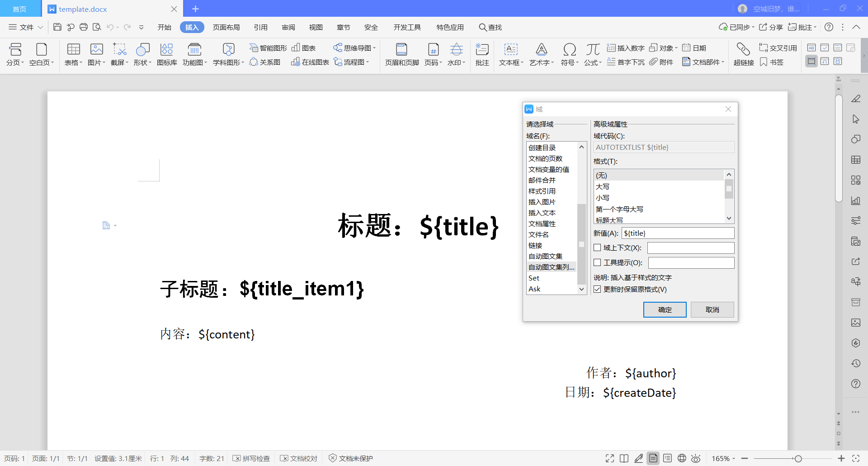Open the 文档部件 dropdown
This screenshot has width=868, height=466.
723,62
